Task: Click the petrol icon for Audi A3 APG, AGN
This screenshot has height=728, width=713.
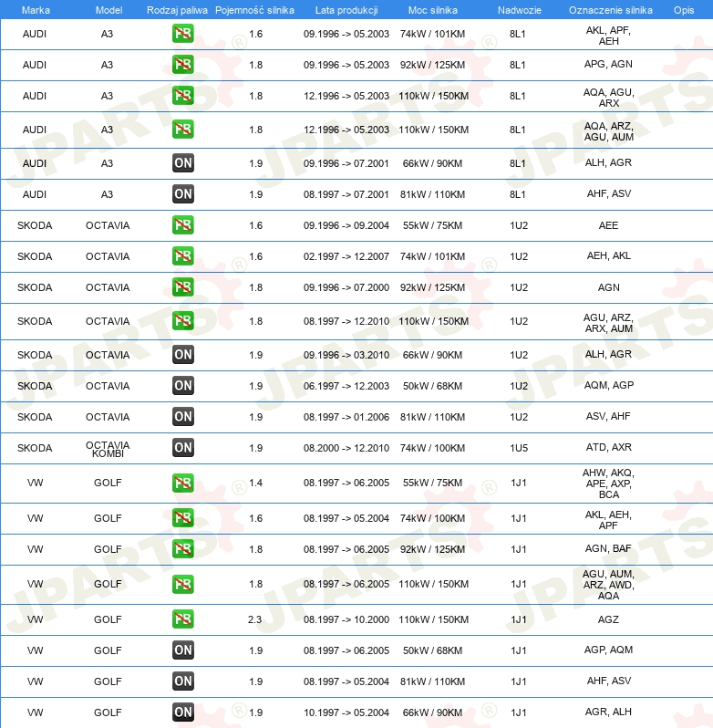Action: (182, 65)
